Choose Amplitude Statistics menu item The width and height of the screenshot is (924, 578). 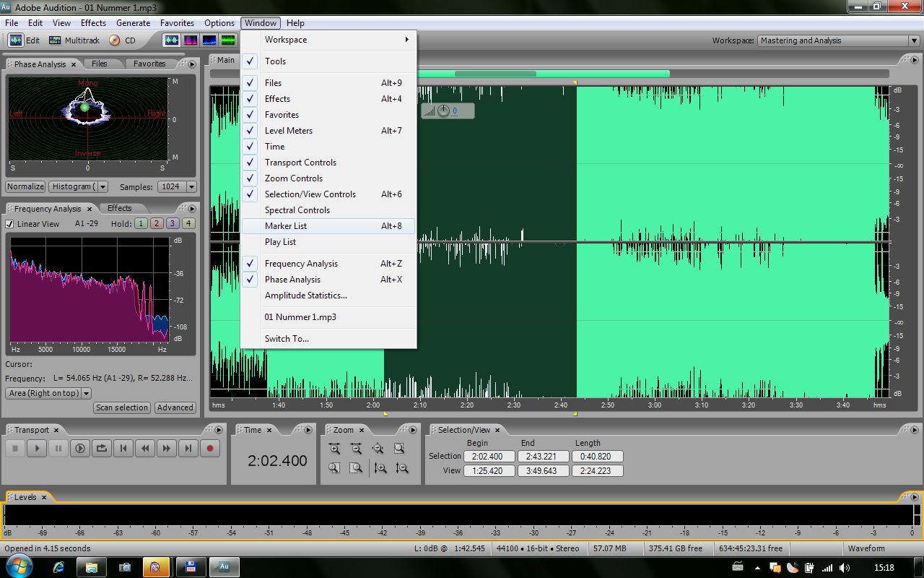[x=328, y=296]
